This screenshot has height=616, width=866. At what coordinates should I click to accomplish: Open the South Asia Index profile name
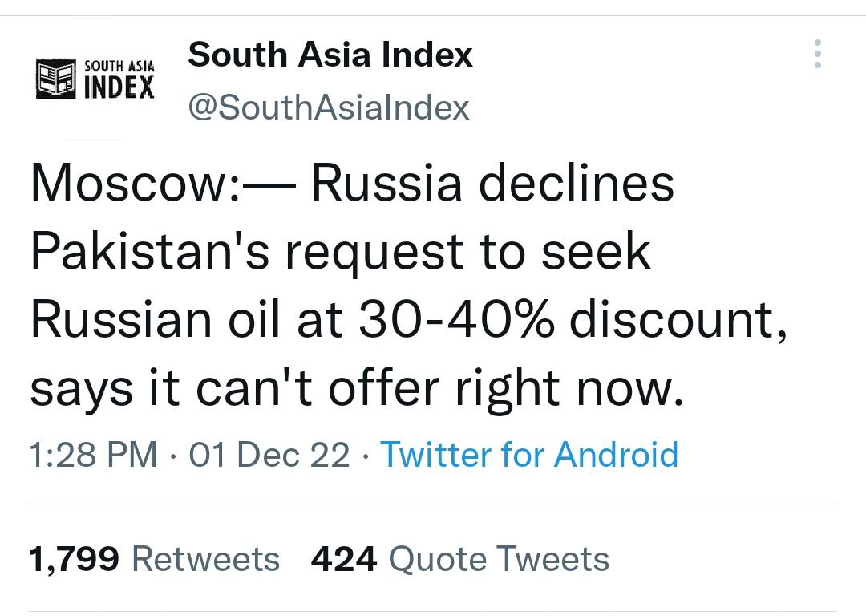point(330,55)
